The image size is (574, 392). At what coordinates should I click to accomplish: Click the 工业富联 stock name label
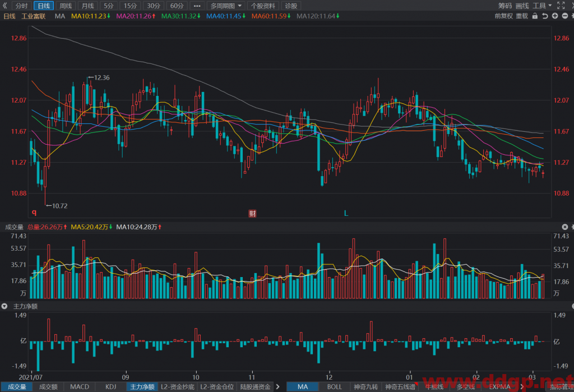click(33, 16)
